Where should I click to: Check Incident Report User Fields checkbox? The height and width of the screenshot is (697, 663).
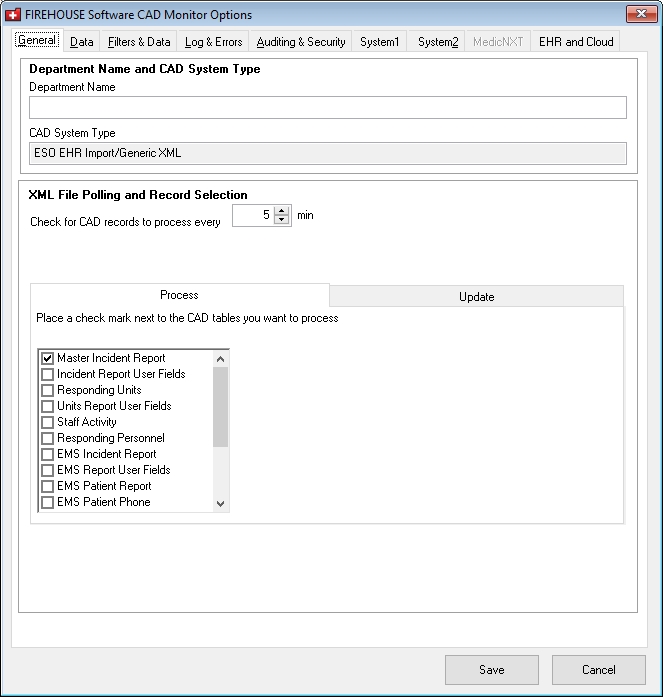(48, 374)
